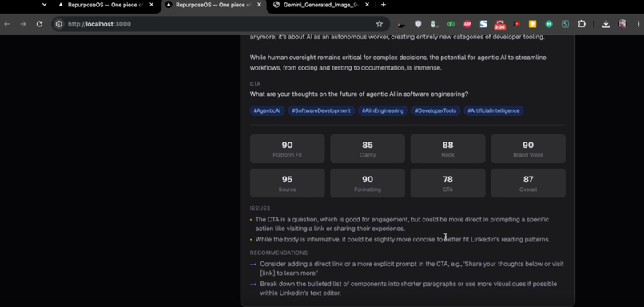Select the Hook 88 score card
This screenshot has height=307, width=644.
point(447,149)
